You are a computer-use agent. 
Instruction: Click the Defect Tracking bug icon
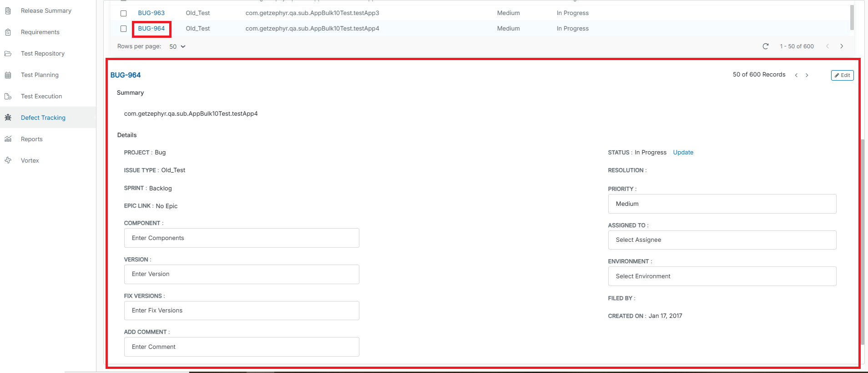(x=8, y=118)
